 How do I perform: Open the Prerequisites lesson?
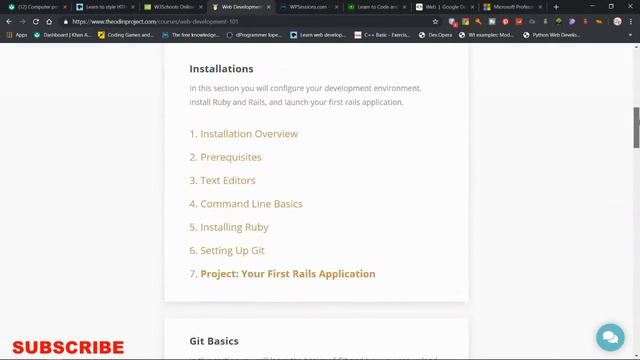231,157
